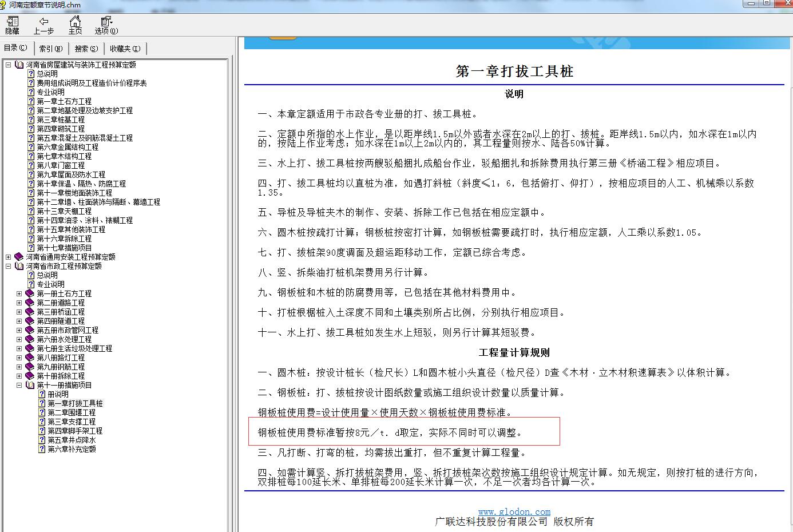Open topic 第四章砌筑工程
The width and height of the screenshot is (793, 532).
[61, 129]
